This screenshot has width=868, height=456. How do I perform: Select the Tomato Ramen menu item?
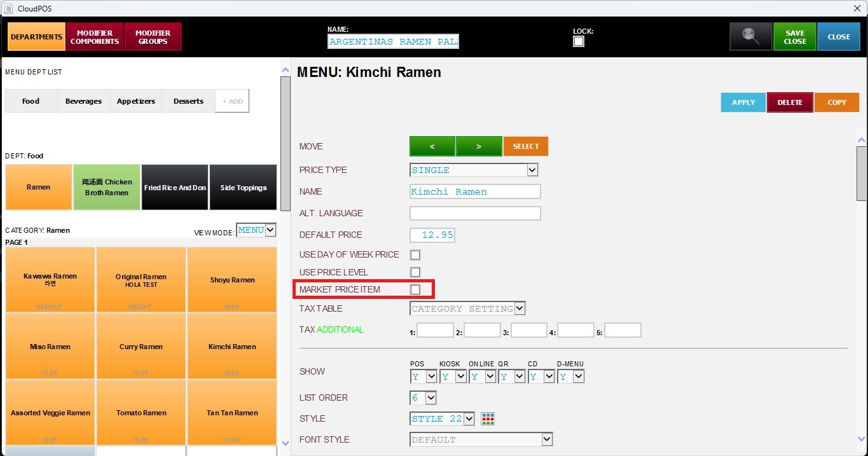141,413
